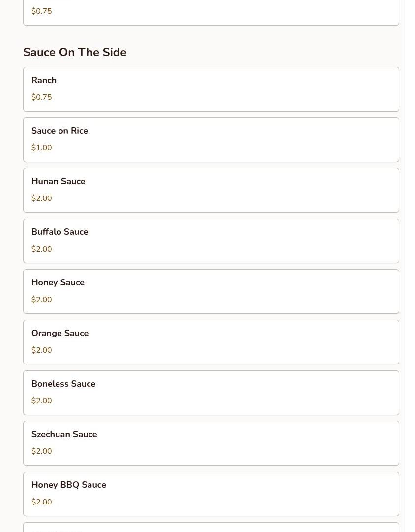415x532 pixels.
Task: Open the cut-off item card above the heading
Action: pos(210,12)
